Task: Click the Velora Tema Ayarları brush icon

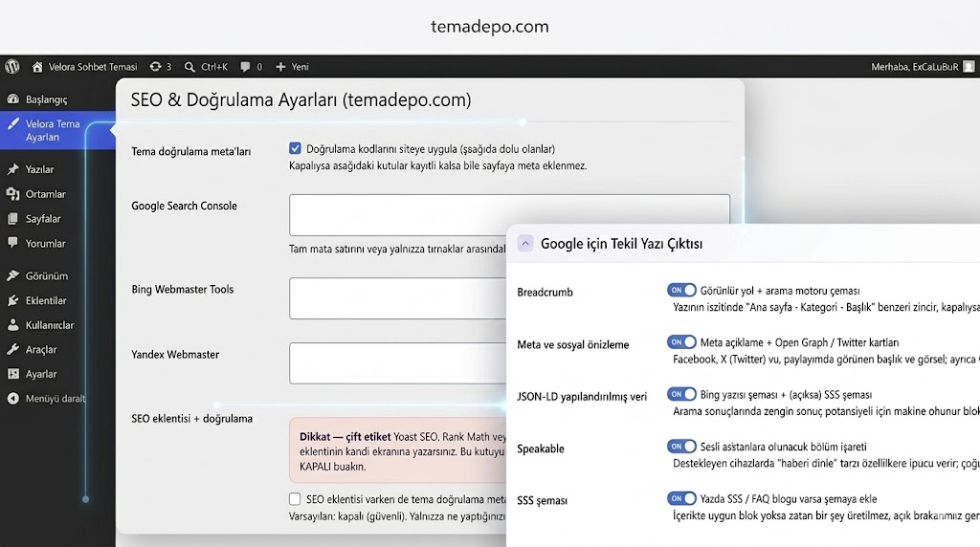Action: [13, 124]
